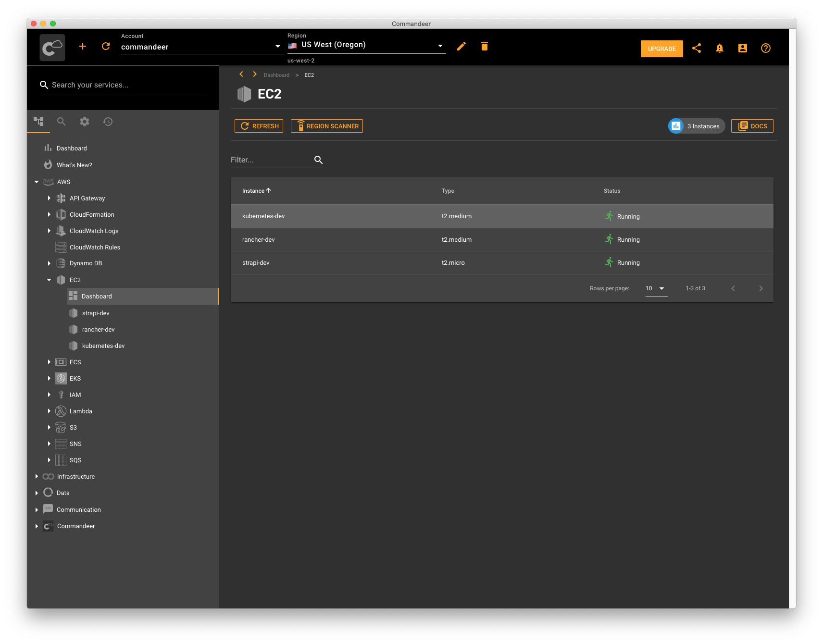The height and width of the screenshot is (644, 823).
Task: Switch to the settings gear sidebar tab
Action: 85,121
